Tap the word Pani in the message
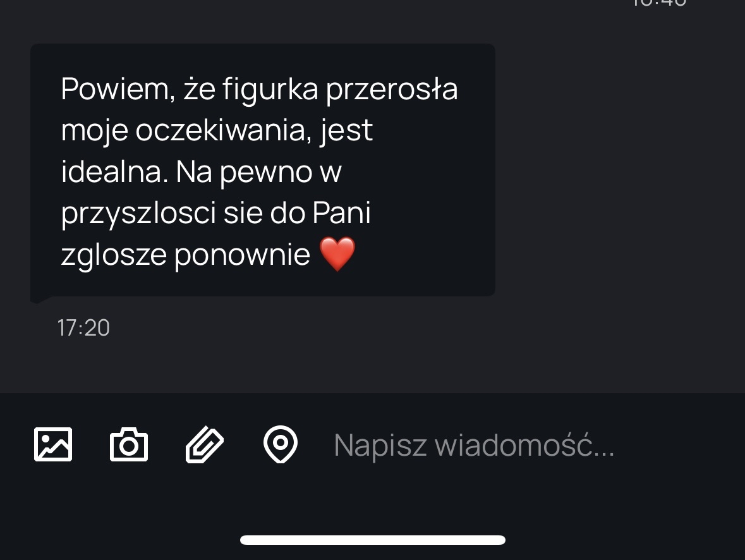 [342, 212]
